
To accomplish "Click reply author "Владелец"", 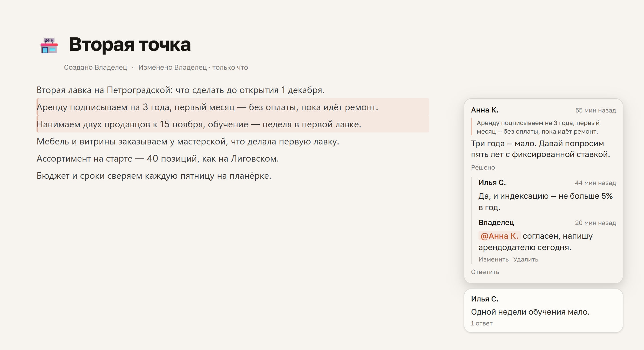I will pyautogui.click(x=496, y=223).
